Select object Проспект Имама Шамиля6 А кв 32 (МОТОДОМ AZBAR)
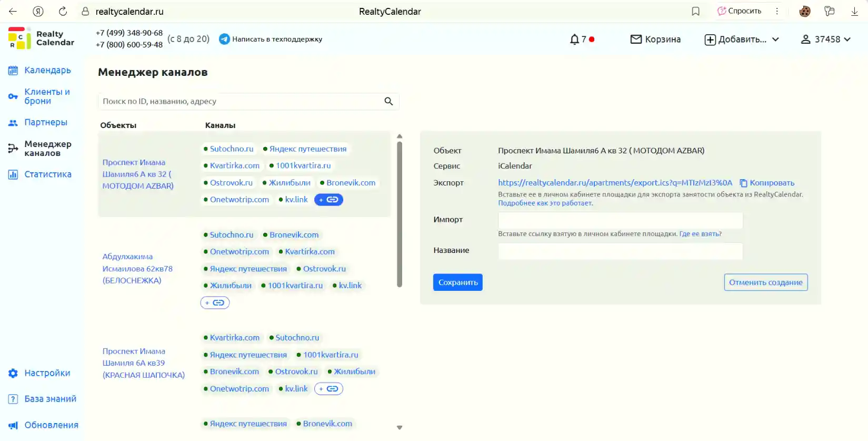 138,174
